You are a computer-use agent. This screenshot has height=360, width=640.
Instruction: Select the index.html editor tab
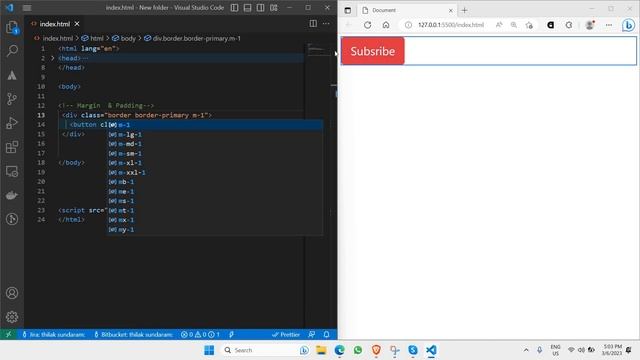pos(55,24)
